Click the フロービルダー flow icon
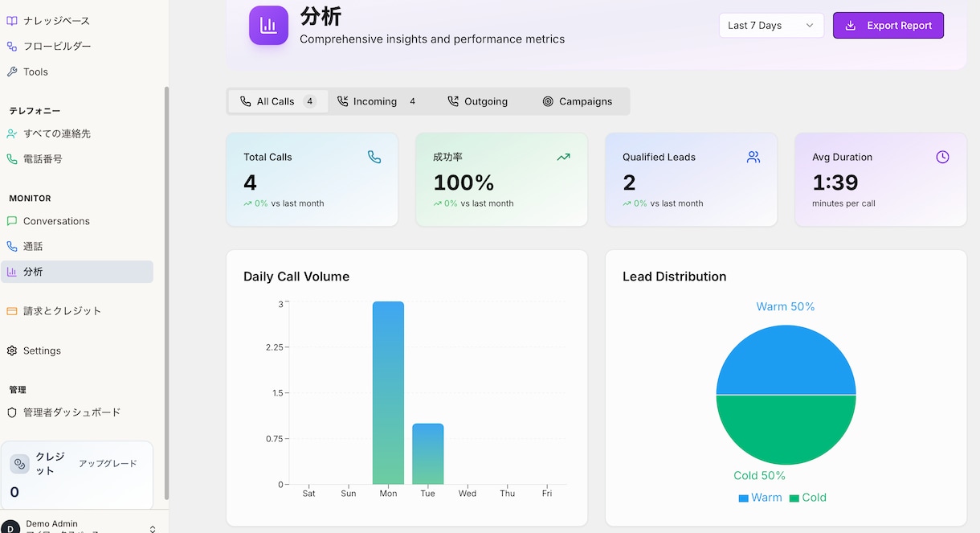 (x=11, y=47)
